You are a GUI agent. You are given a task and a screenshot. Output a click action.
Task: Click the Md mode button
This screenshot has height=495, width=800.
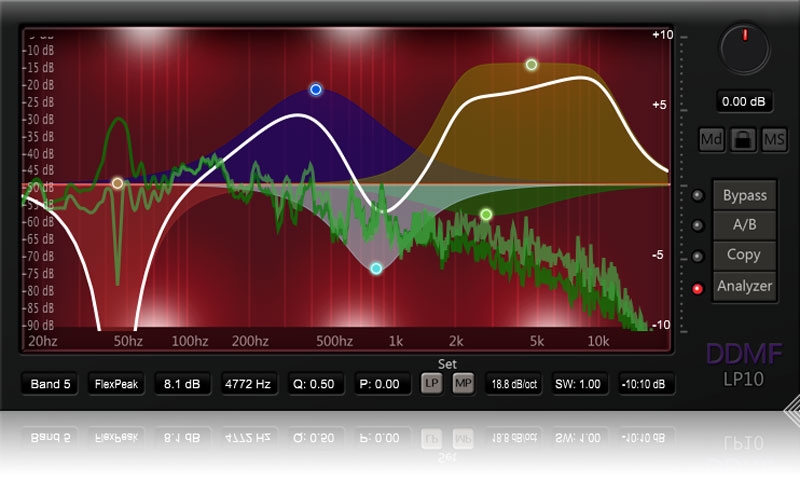click(711, 140)
